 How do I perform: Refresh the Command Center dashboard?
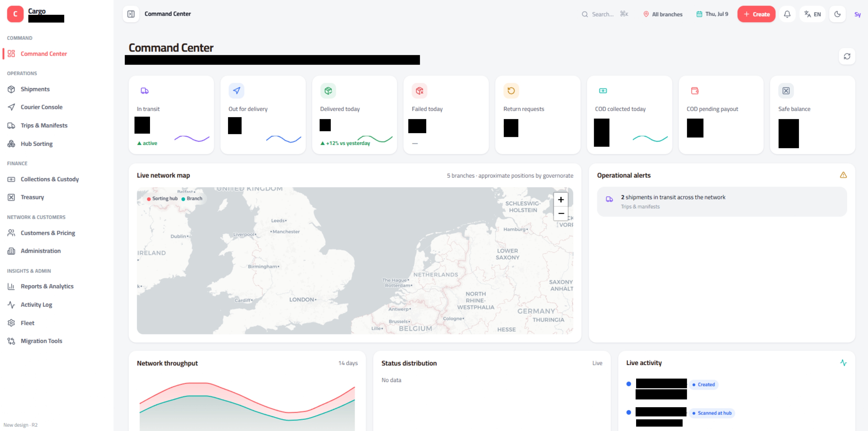(847, 56)
